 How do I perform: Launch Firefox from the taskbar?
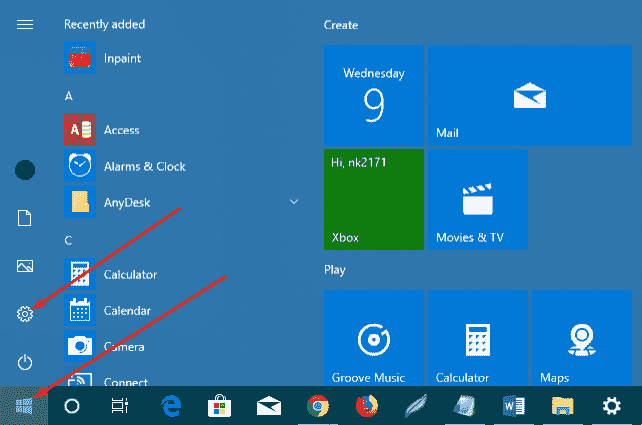coord(367,406)
